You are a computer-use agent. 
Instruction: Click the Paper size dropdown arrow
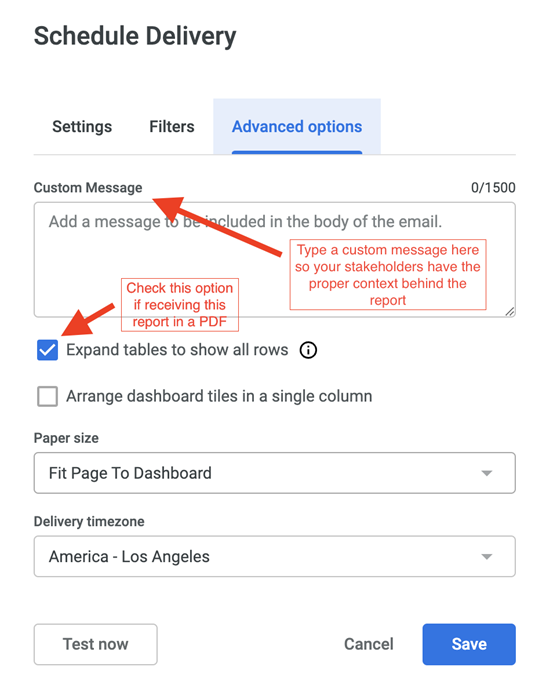(x=487, y=473)
